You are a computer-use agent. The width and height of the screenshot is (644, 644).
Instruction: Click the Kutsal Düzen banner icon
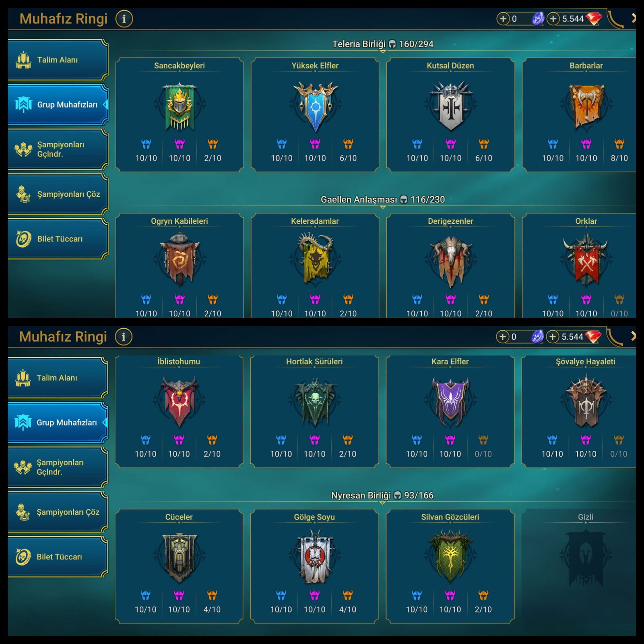[450, 106]
